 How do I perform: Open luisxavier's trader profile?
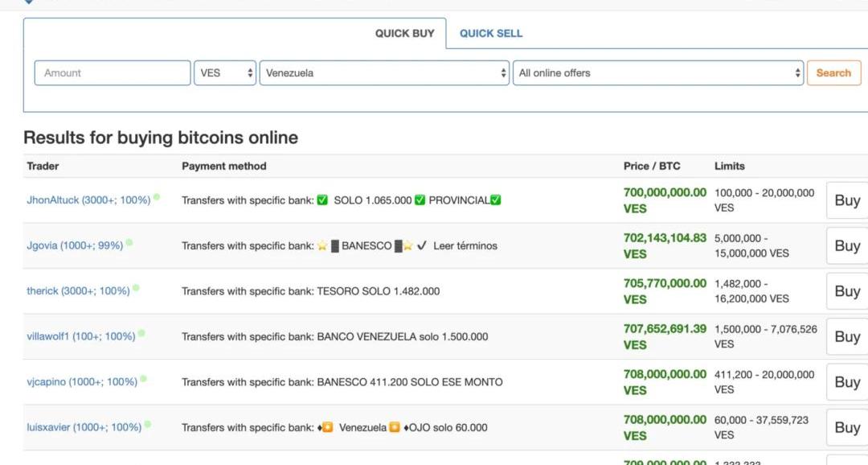(84, 427)
